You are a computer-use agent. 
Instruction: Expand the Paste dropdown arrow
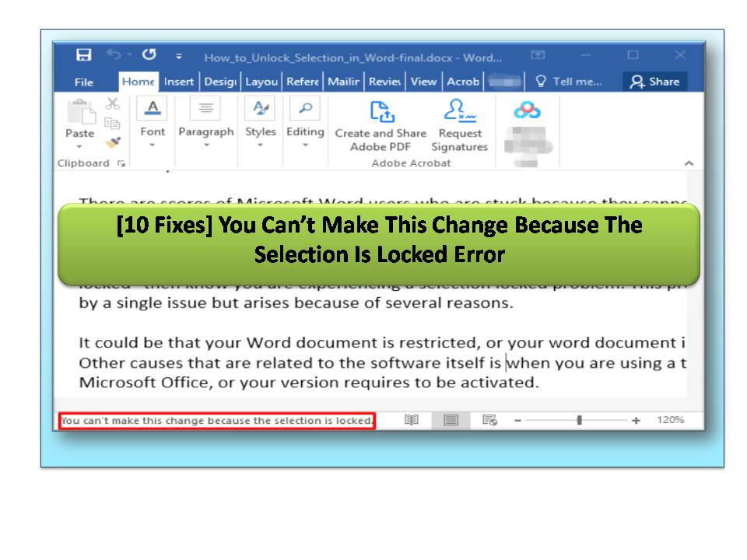79,146
